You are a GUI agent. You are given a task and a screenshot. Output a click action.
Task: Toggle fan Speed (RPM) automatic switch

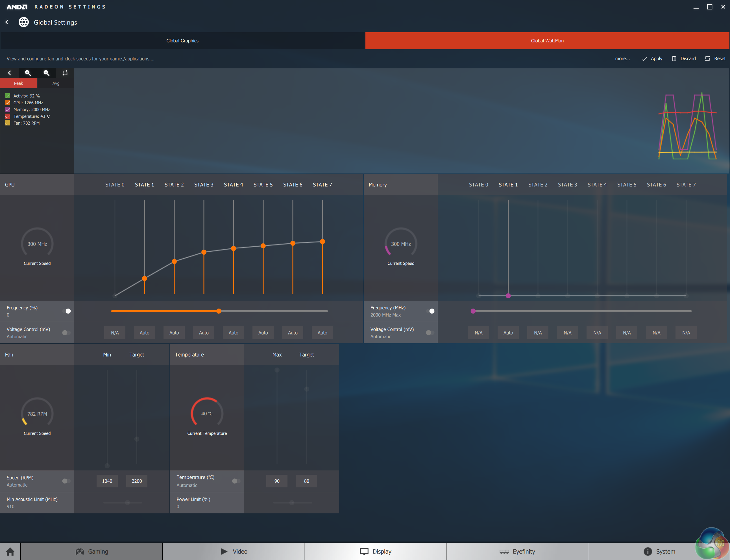point(66,481)
